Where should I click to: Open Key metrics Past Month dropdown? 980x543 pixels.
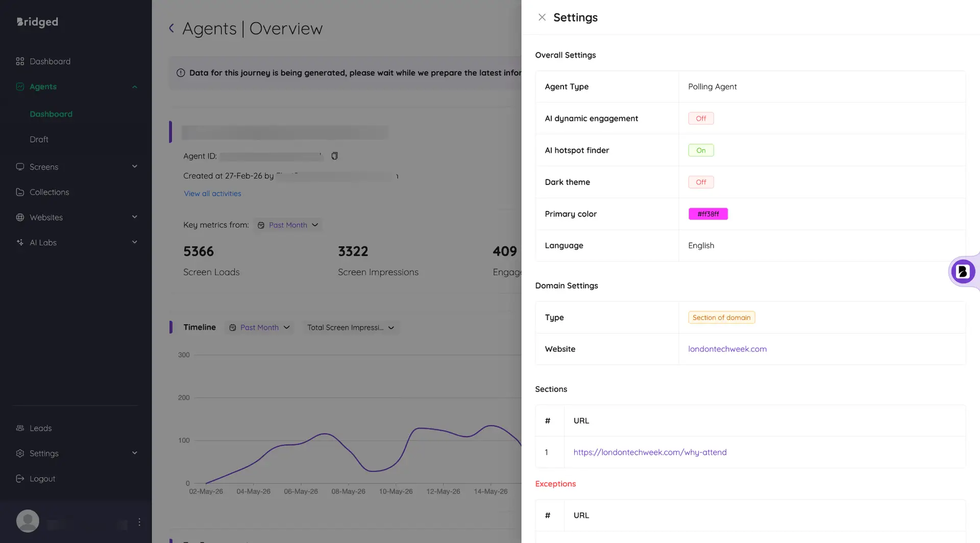pos(288,225)
